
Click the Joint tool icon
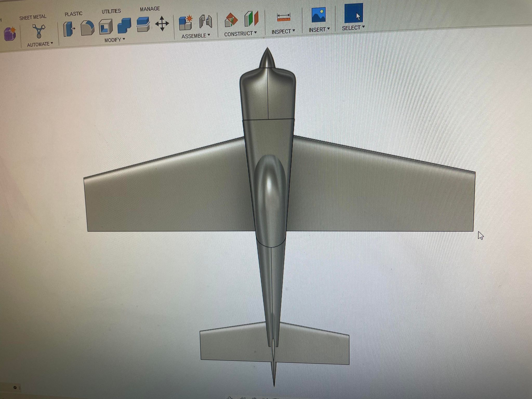pyautogui.click(x=205, y=21)
